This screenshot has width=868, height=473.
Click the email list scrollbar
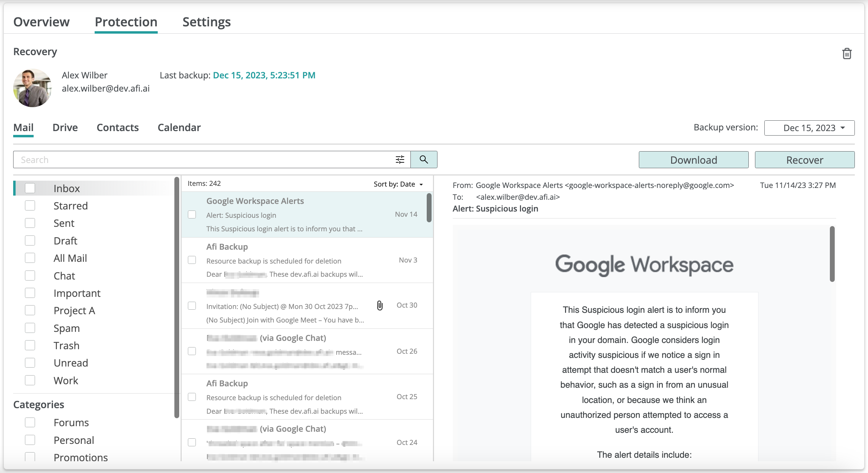click(x=429, y=208)
